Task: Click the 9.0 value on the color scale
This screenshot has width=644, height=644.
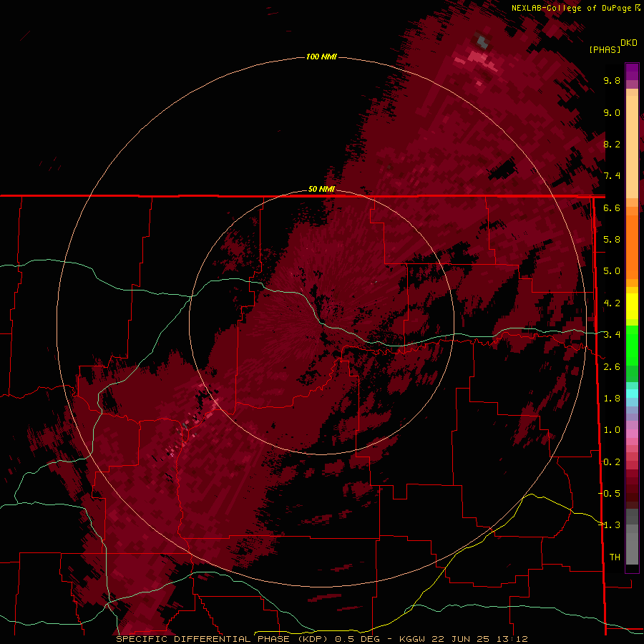Action: [612, 112]
